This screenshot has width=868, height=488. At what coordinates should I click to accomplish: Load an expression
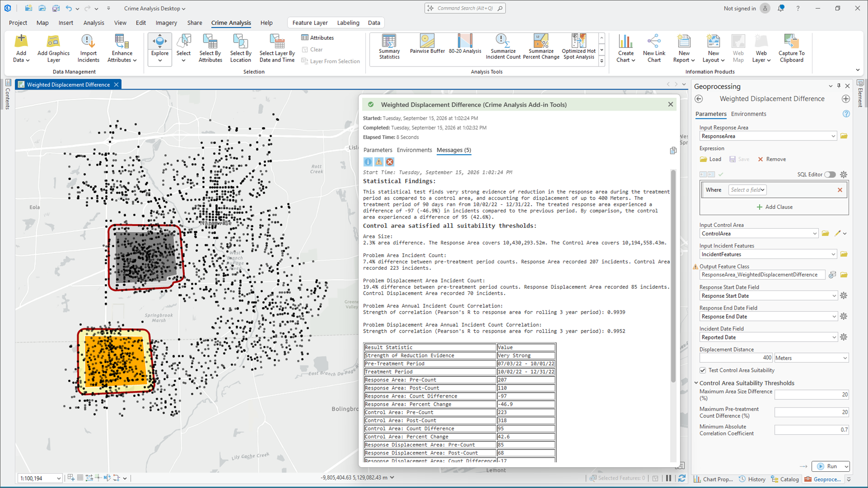click(711, 159)
